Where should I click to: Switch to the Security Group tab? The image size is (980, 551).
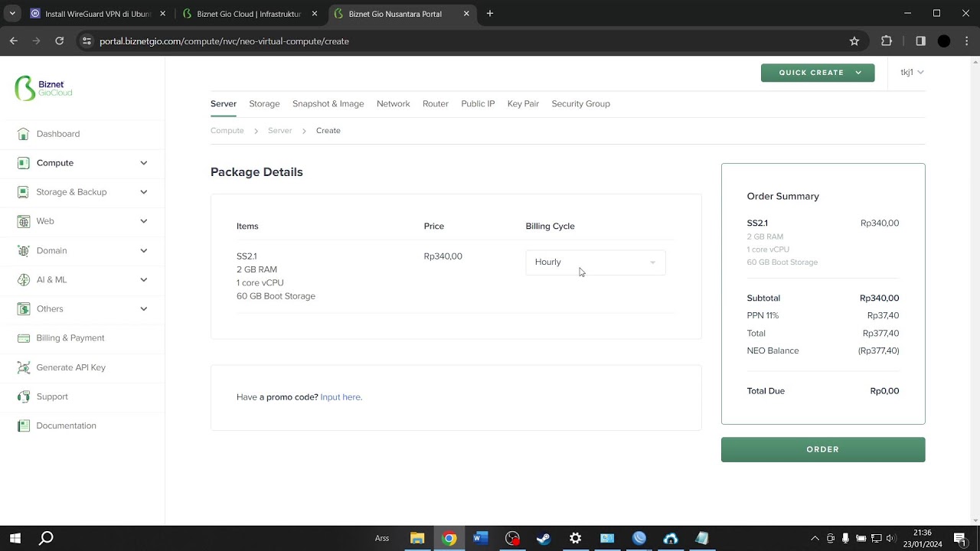coord(580,104)
